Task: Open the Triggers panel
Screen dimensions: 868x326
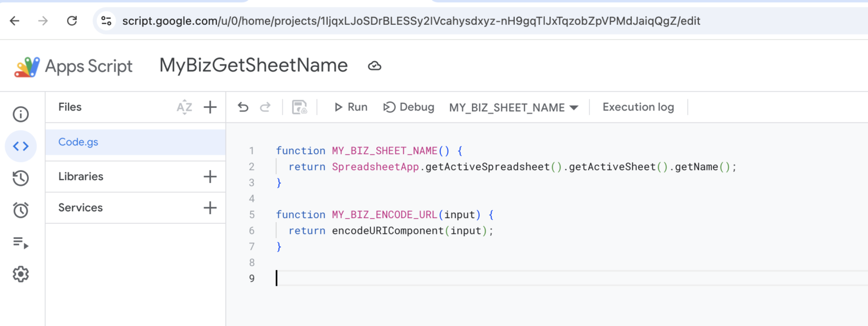Action: pos(21,210)
